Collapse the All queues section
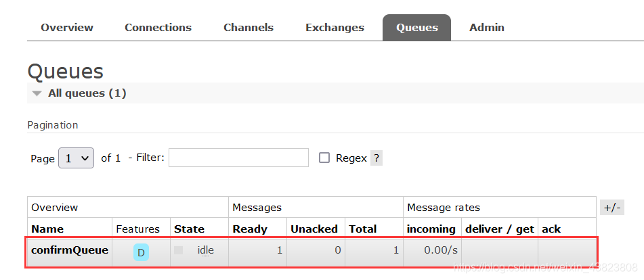This screenshot has width=644, height=280. click(37, 93)
